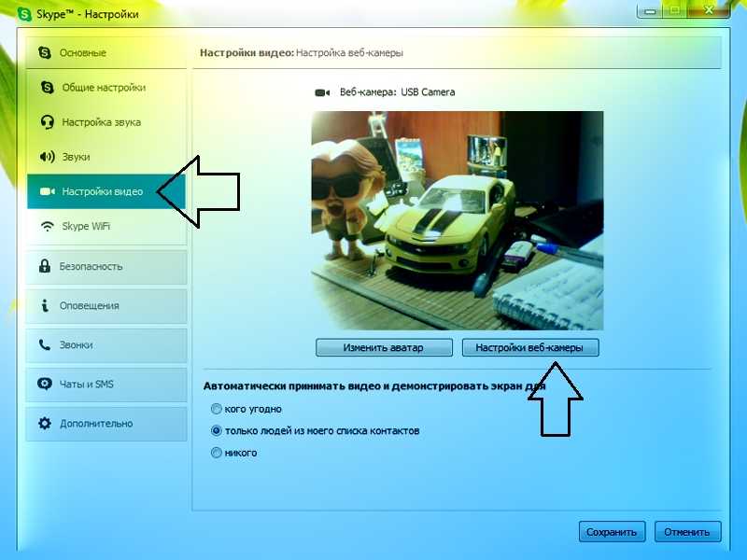Open the Основные settings section
747x560 pixels.
(106, 52)
